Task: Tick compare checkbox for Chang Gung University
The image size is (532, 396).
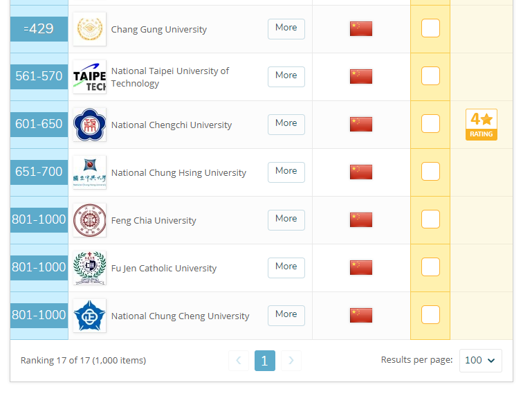Action: tap(430, 28)
